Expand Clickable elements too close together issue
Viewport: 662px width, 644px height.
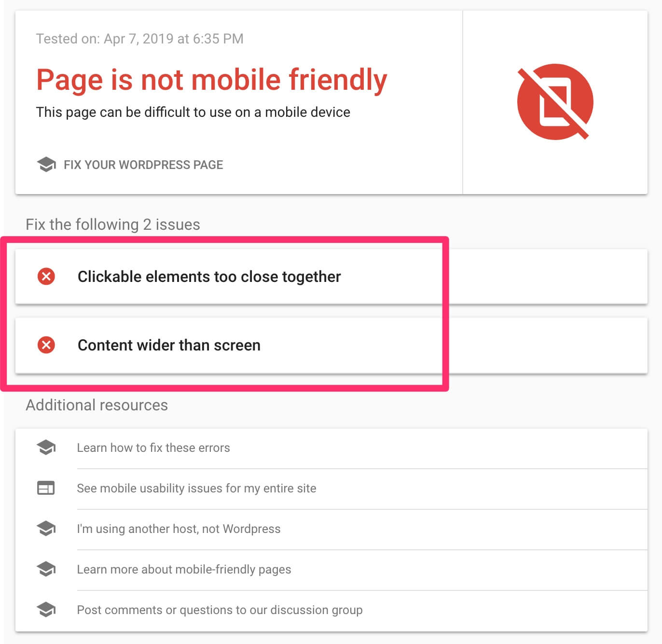[x=331, y=277]
